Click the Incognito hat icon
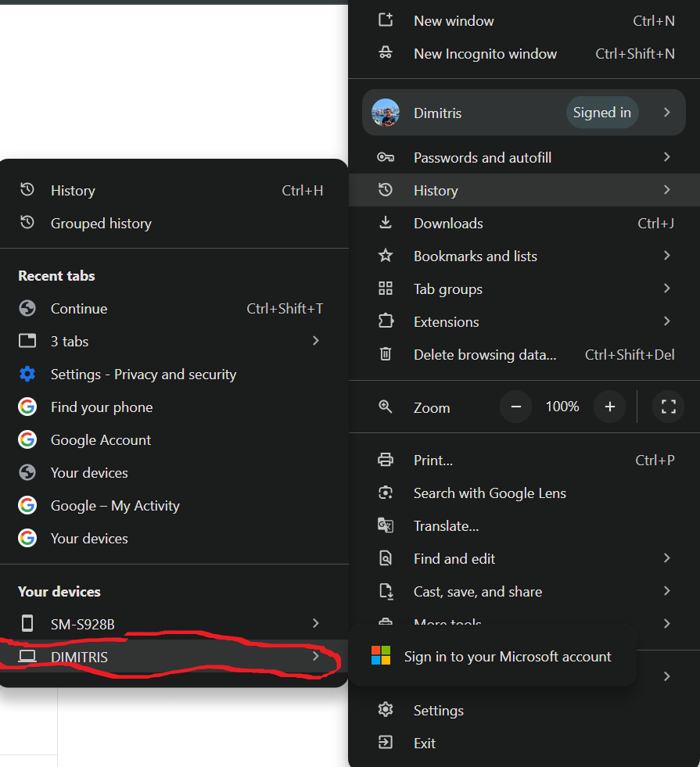Image resolution: width=700 pixels, height=767 pixels. 386,53
